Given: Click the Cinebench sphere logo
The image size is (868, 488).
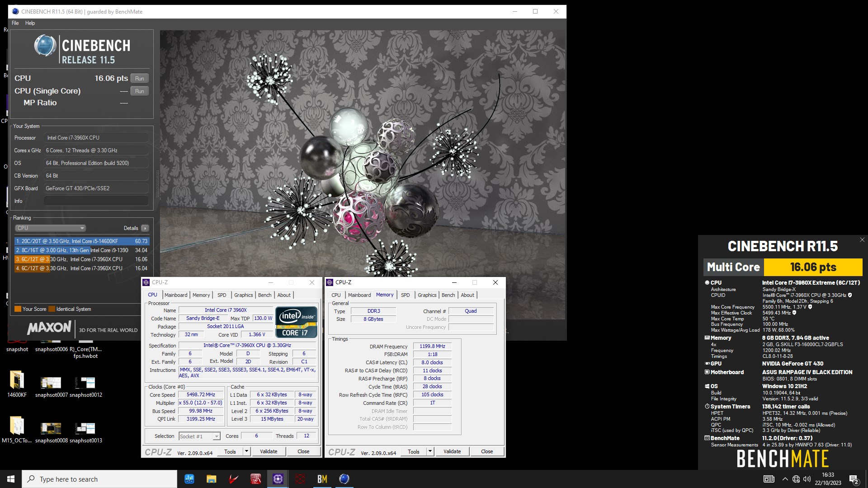Looking at the screenshot, I should coord(45,46).
